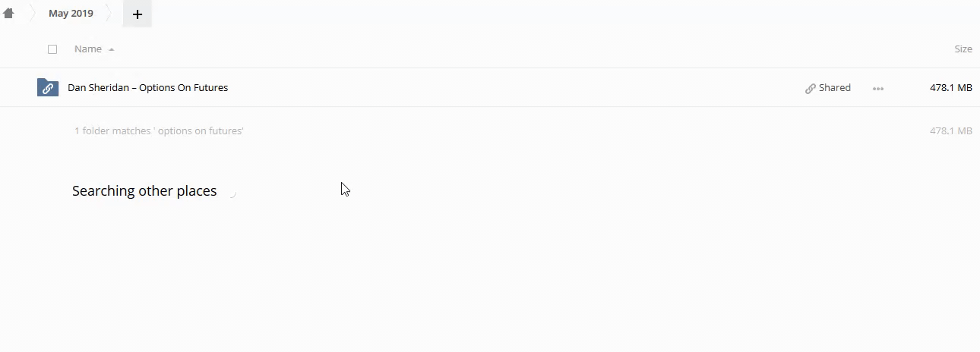The height and width of the screenshot is (352, 980).
Task: Click the folder row's 478.1 MB size
Action: click(x=950, y=87)
